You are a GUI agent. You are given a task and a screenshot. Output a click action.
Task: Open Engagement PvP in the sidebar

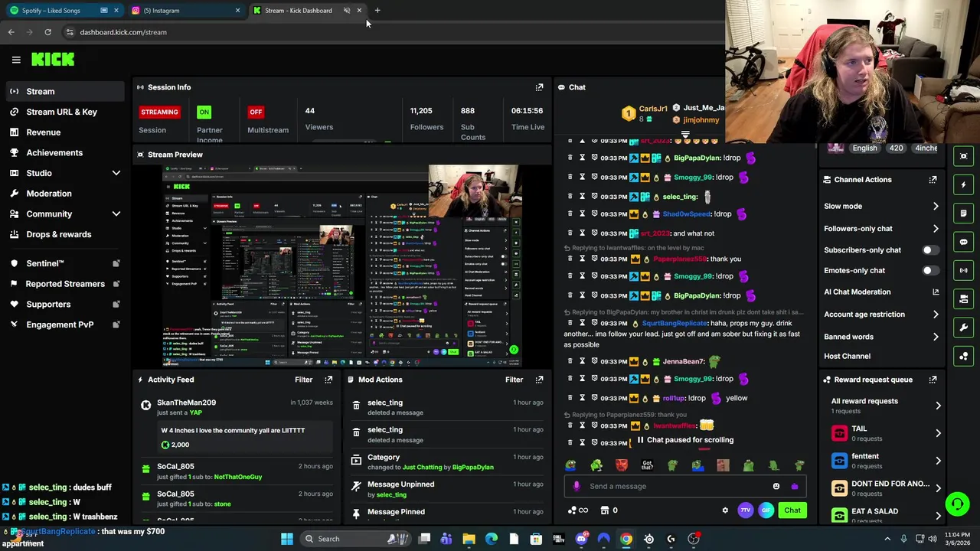[66, 324]
